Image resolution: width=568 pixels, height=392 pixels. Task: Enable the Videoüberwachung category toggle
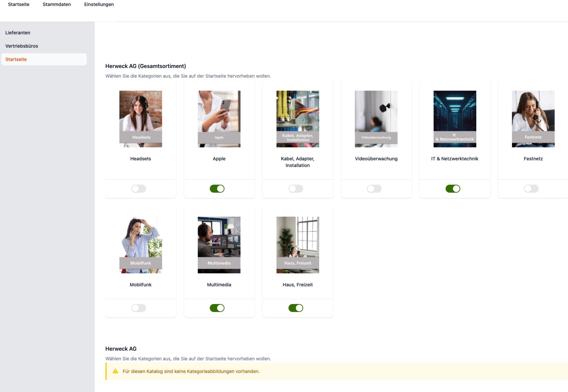tap(375, 189)
